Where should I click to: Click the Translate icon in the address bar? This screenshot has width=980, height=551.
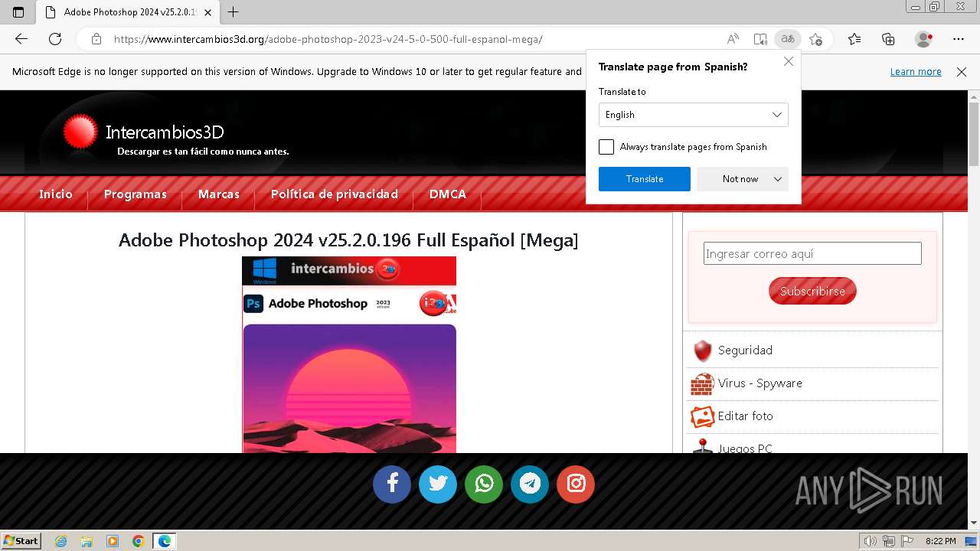[x=787, y=39]
